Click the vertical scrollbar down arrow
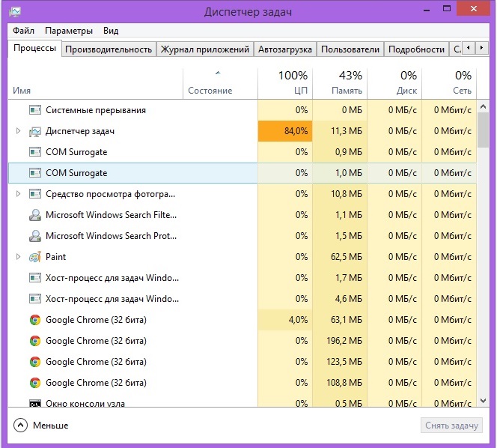The image size is (497, 448). pos(484,401)
